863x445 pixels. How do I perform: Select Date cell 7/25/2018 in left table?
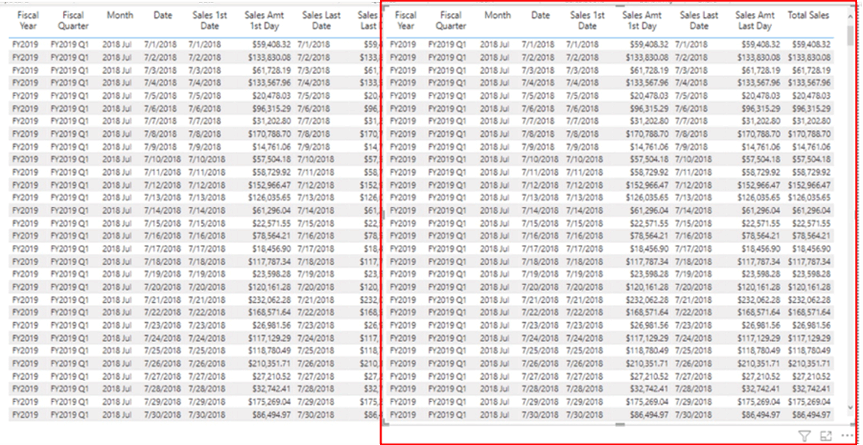[x=162, y=350]
